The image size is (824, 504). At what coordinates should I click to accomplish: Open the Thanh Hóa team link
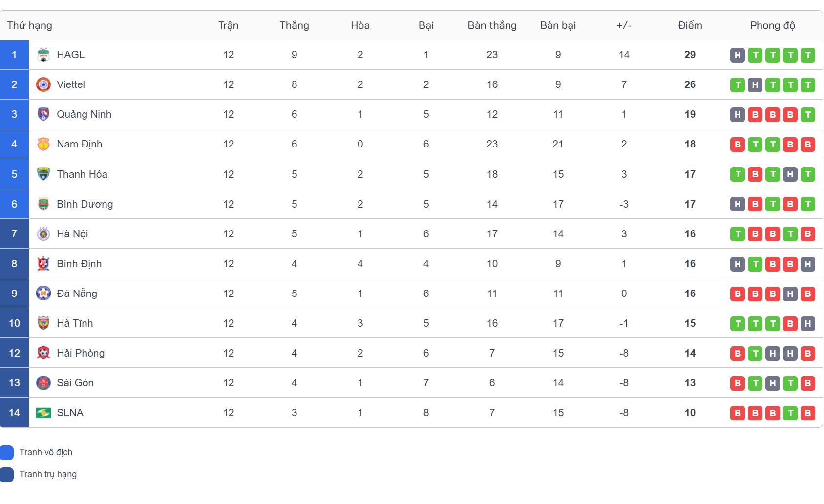pyautogui.click(x=82, y=174)
